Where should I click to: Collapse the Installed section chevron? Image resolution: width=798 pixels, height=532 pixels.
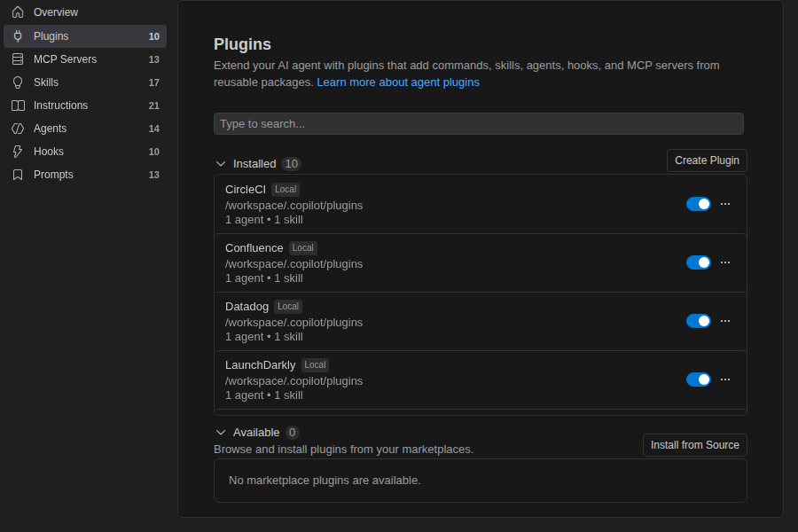pos(221,164)
